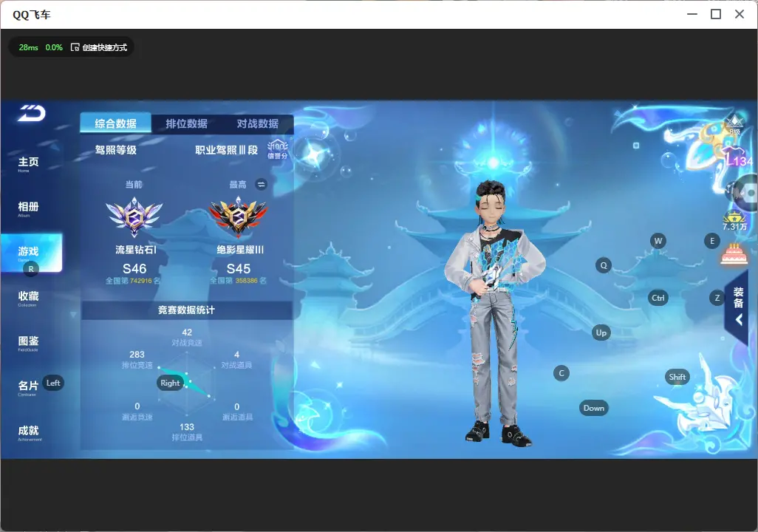
Task: Open the 图鉴 FieldGuide sidebar item
Action: [x=28, y=344]
